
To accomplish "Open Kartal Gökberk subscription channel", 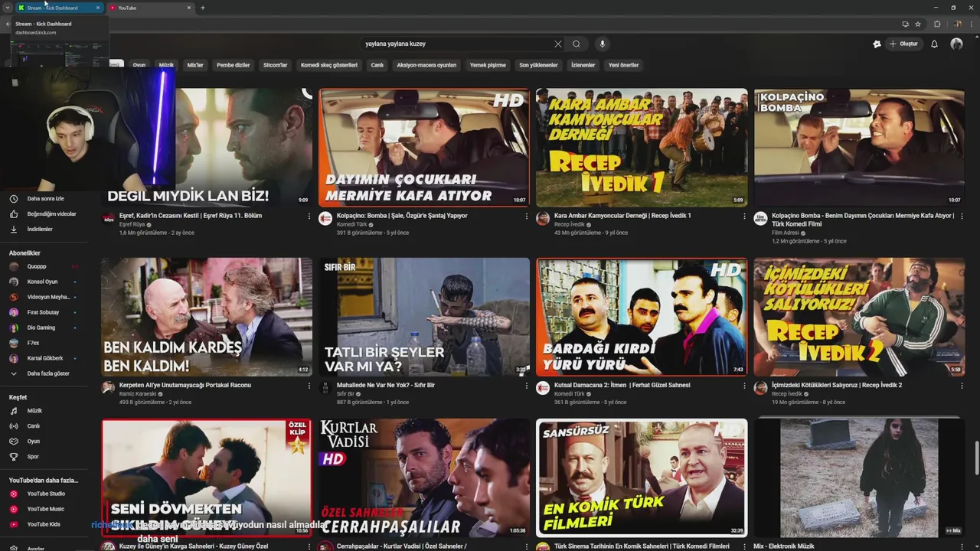I will (46, 358).
